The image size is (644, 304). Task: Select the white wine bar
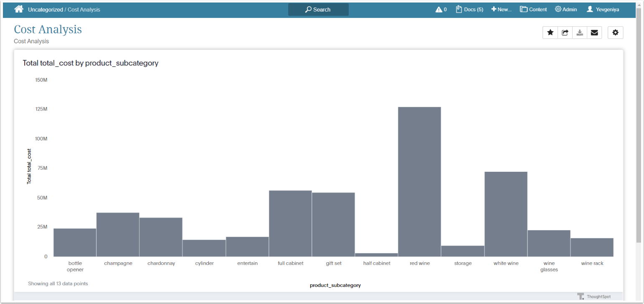[x=506, y=214]
